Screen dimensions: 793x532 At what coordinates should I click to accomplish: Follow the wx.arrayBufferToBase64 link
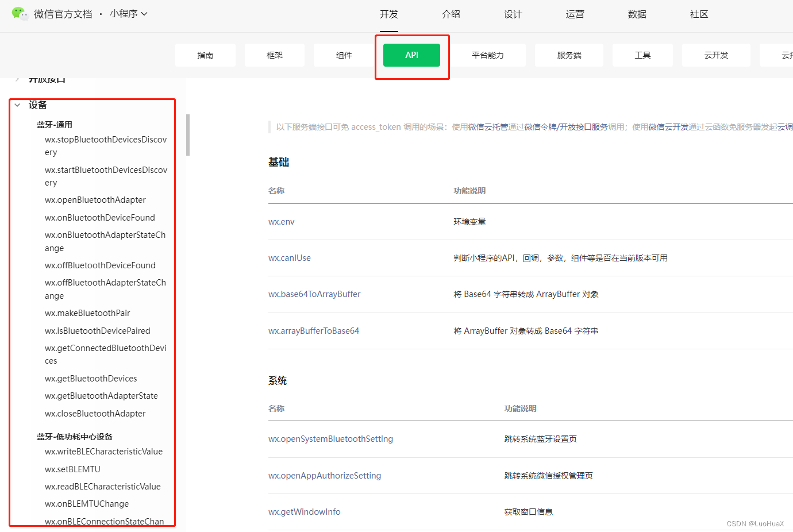point(314,331)
